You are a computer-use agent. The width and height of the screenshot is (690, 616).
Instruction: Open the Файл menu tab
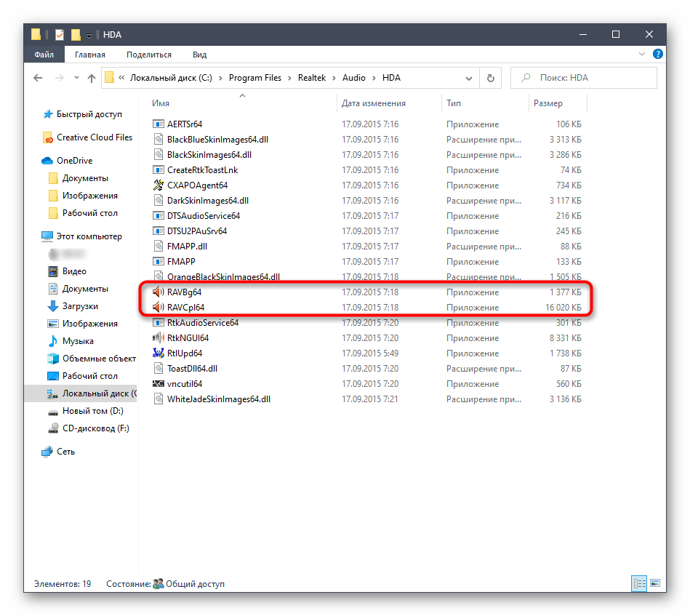click(x=45, y=55)
